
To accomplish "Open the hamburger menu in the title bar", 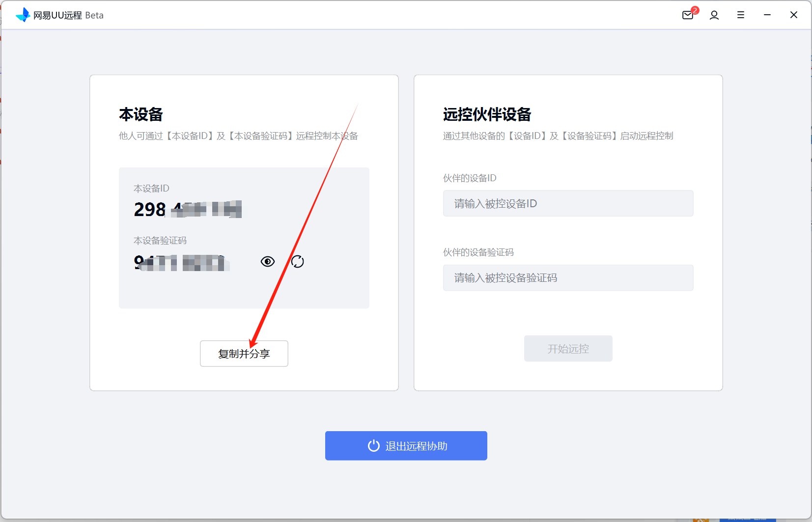I will pos(741,15).
